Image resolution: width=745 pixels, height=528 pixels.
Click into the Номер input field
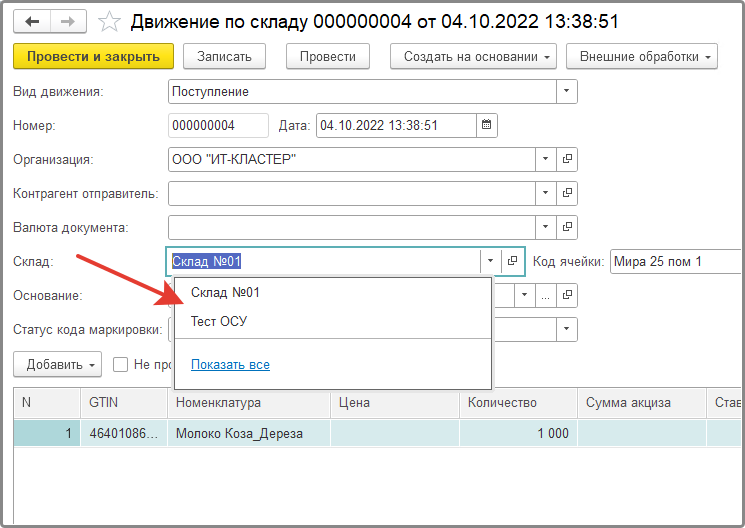click(219, 125)
